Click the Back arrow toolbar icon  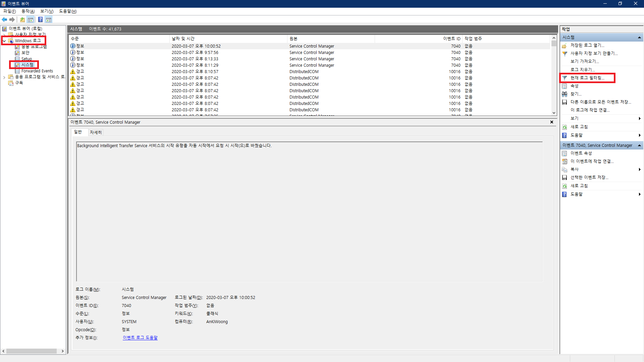pyautogui.click(x=4, y=19)
